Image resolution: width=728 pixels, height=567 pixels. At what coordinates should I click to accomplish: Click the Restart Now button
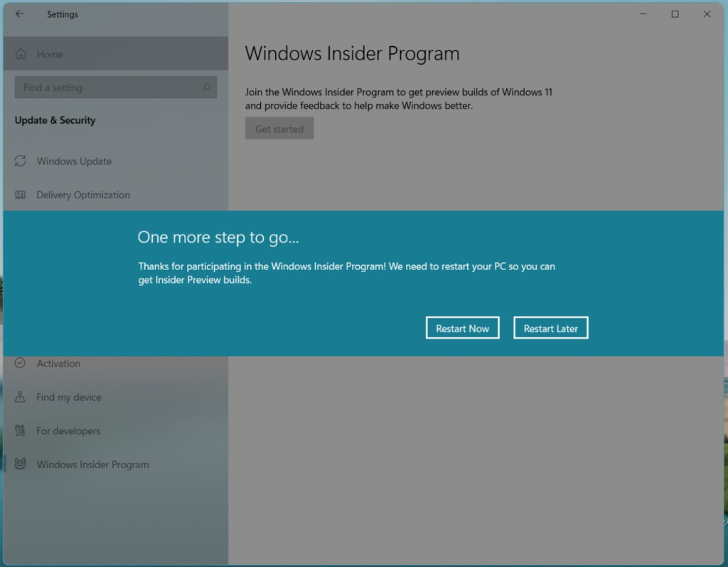(x=462, y=328)
